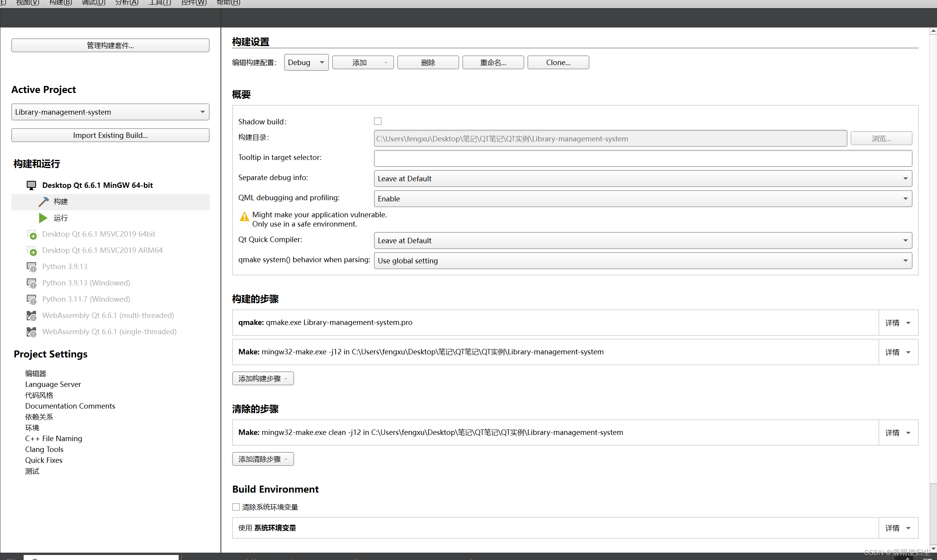Viewport: 937px width, 560px height.
Task: Click the hammer build icon
Action: (43, 201)
